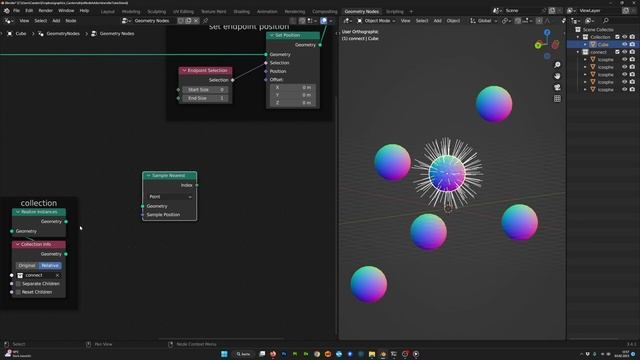Click Cube in the node breadcrumb
The height and width of the screenshot is (360, 640).
pos(21,34)
